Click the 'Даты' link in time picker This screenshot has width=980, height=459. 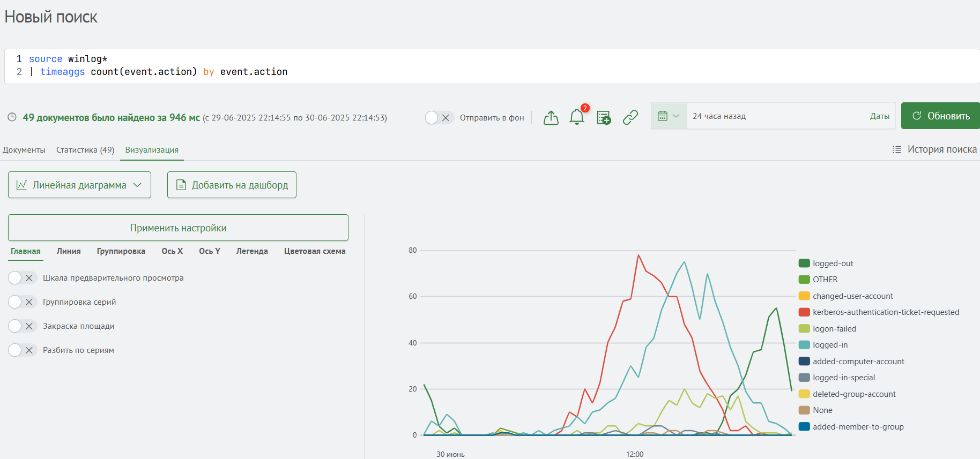point(880,116)
